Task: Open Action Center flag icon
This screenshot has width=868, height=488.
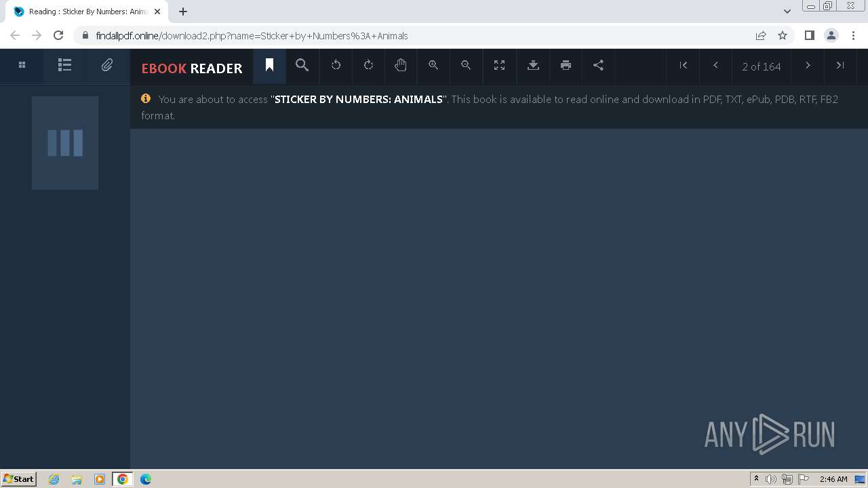Action: 804,479
